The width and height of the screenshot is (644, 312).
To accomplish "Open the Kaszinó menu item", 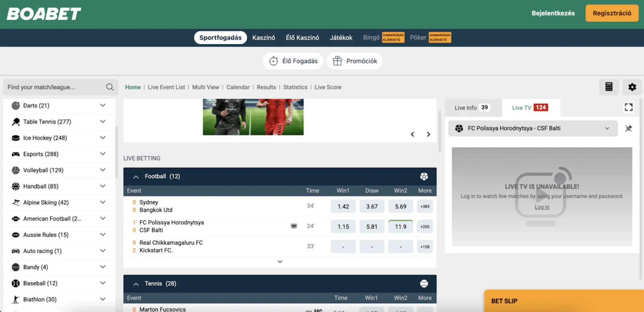I will tap(264, 37).
